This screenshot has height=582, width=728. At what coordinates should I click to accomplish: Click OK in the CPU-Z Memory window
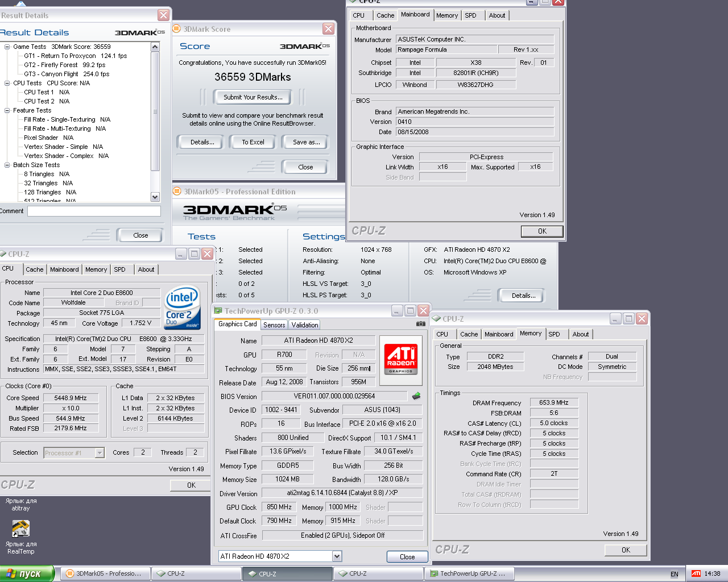626,550
